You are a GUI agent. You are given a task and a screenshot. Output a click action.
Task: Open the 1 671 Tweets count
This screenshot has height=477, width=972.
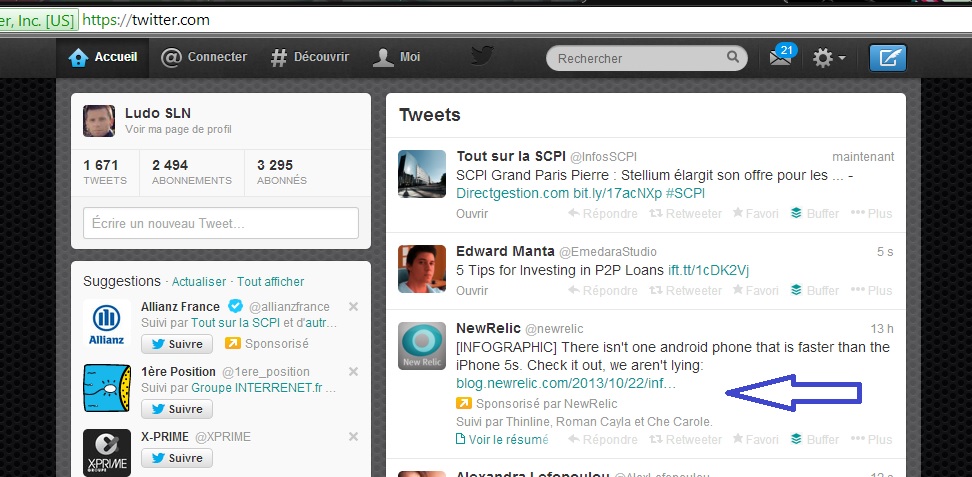pos(105,172)
